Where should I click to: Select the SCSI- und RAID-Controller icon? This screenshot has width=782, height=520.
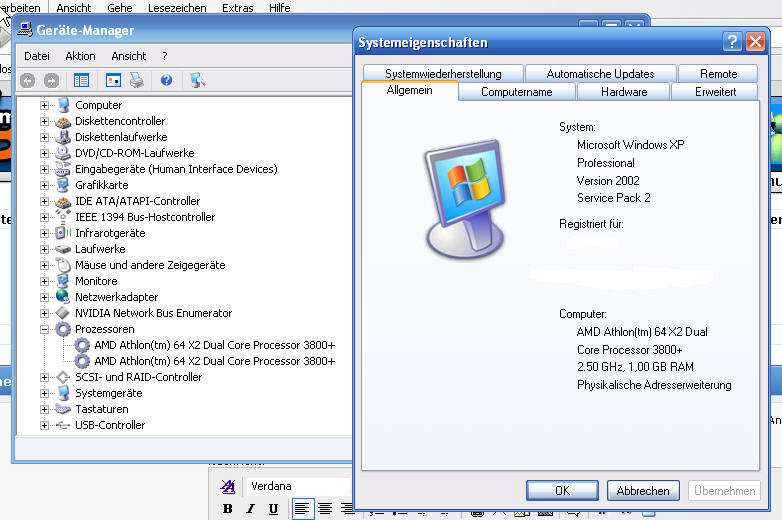(x=63, y=377)
